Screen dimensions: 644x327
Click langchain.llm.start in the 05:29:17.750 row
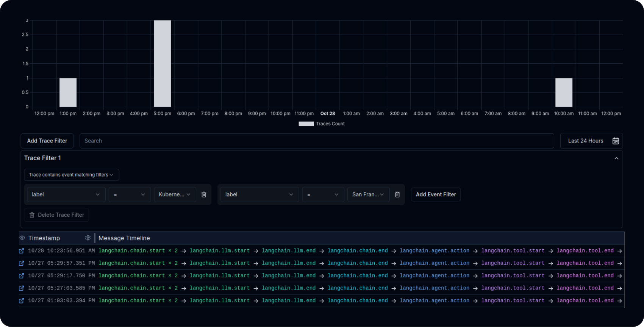point(220,276)
